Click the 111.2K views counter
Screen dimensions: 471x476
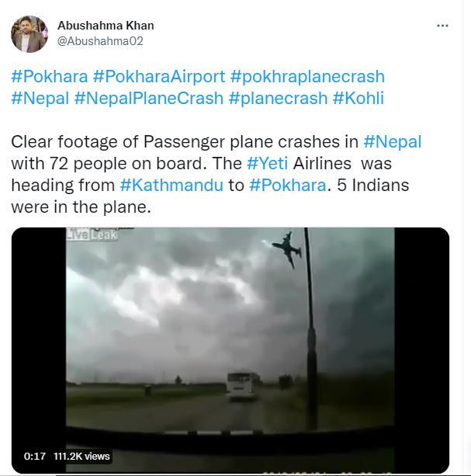pyautogui.click(x=81, y=456)
